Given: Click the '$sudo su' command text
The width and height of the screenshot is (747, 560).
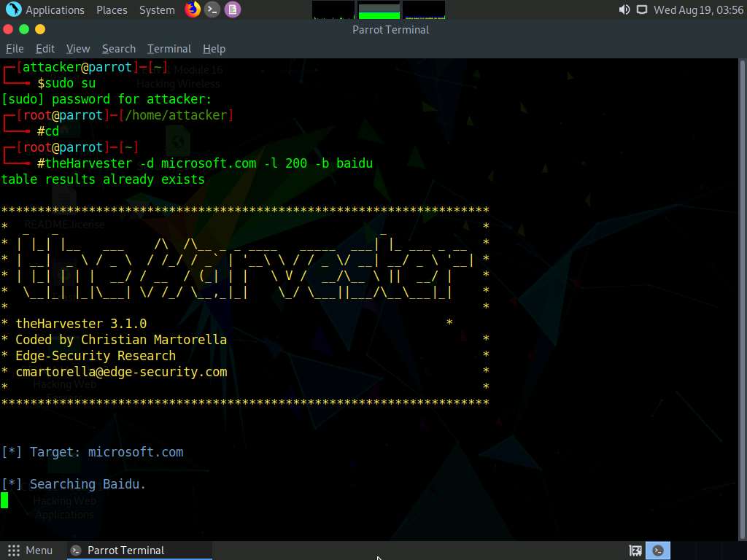Looking at the screenshot, I should click(66, 83).
